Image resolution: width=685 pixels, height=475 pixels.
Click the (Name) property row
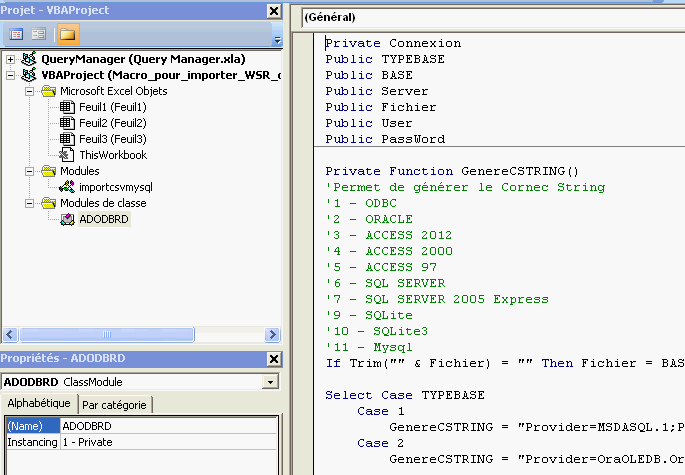point(142,426)
